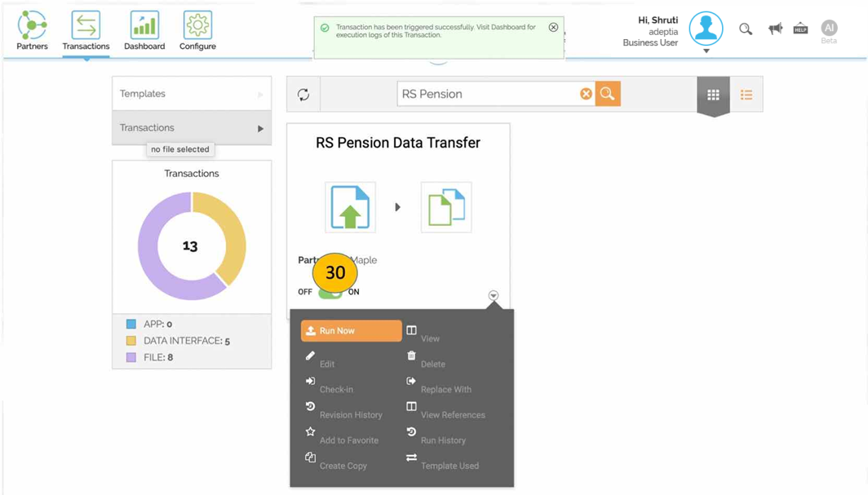Open the HELP icon in header
The width and height of the screenshot is (868, 495).
point(800,29)
